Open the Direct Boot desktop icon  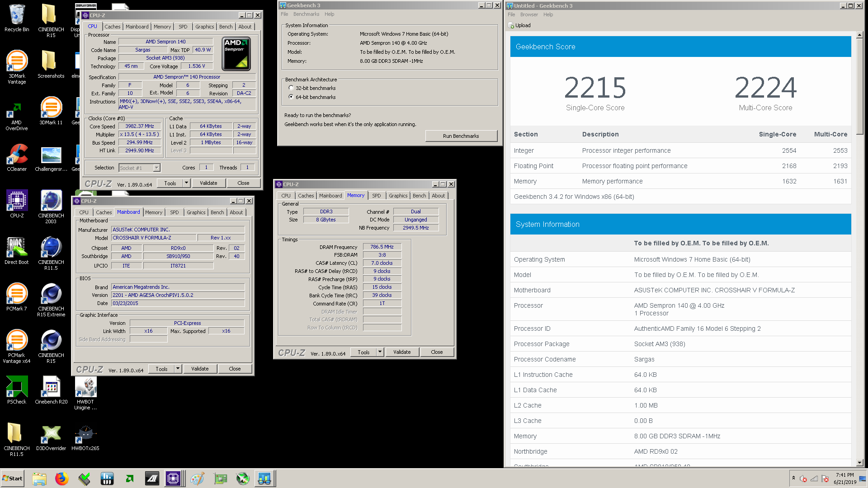17,251
